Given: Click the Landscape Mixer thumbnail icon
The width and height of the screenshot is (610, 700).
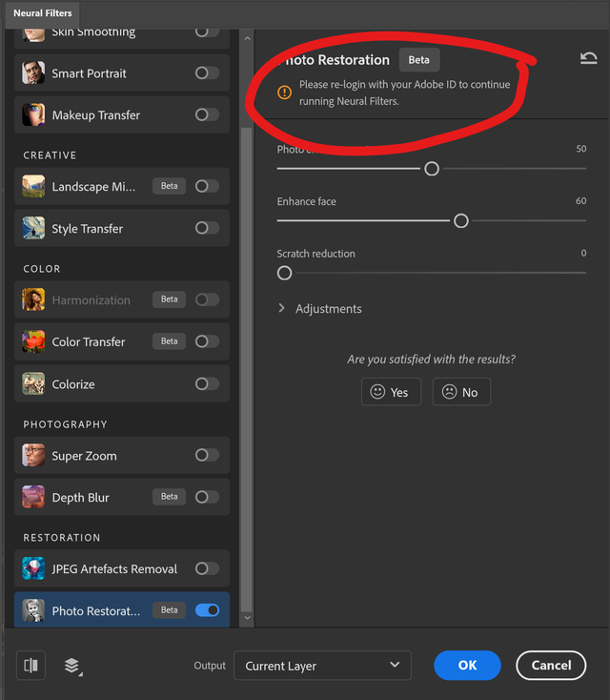Looking at the screenshot, I should point(33,186).
